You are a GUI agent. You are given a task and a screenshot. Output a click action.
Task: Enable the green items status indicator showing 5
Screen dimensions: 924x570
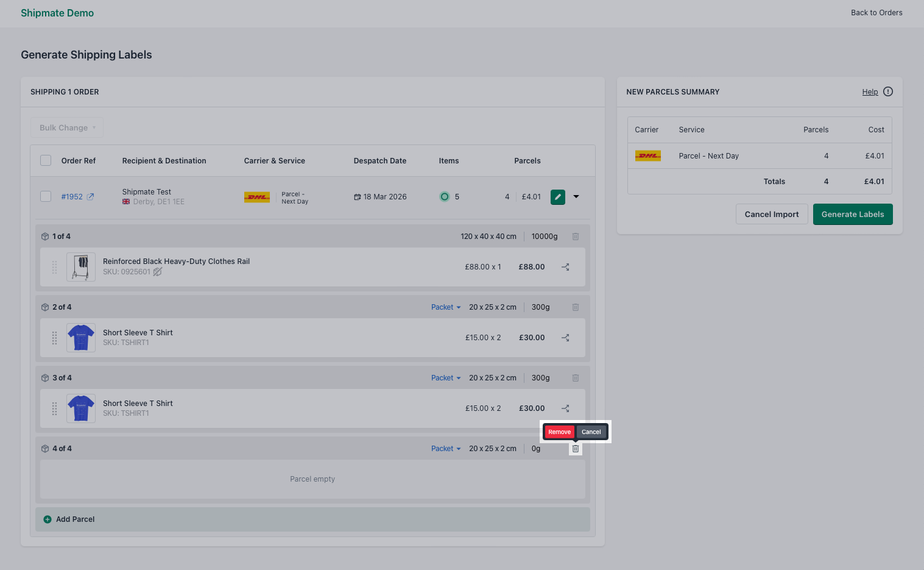pyautogui.click(x=445, y=196)
